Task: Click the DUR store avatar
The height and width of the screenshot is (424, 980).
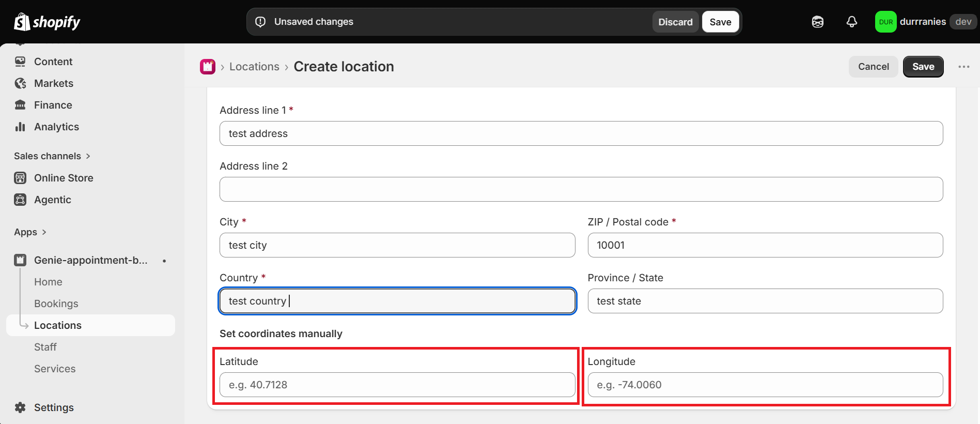Action: [885, 22]
